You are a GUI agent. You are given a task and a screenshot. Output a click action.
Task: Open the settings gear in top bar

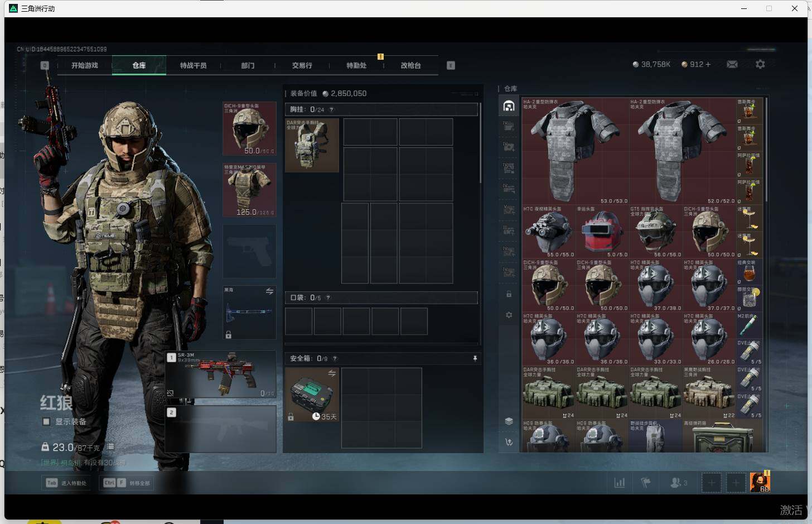(760, 64)
